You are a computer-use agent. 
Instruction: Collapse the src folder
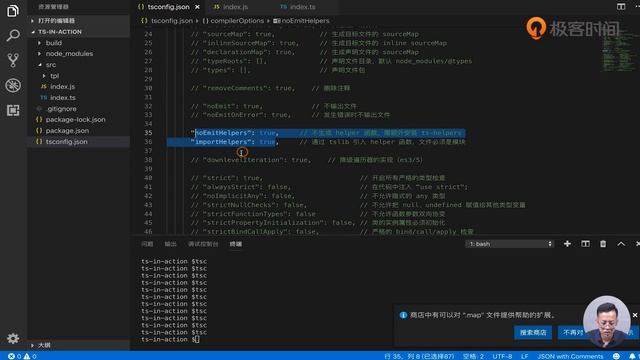(x=51, y=64)
